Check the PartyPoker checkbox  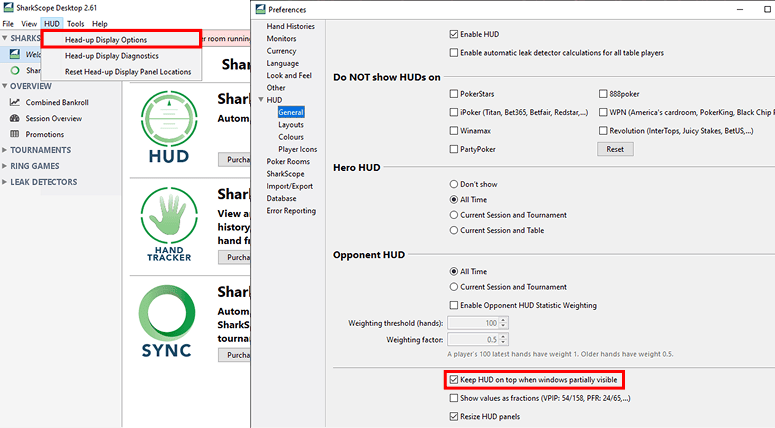click(x=454, y=149)
